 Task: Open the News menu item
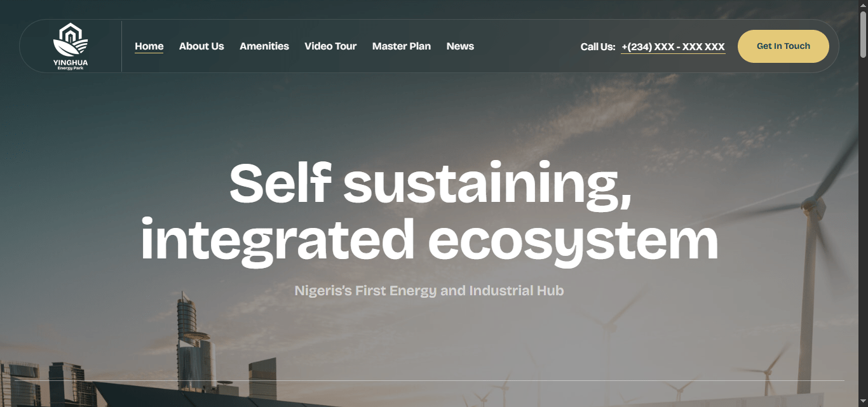pyautogui.click(x=460, y=46)
